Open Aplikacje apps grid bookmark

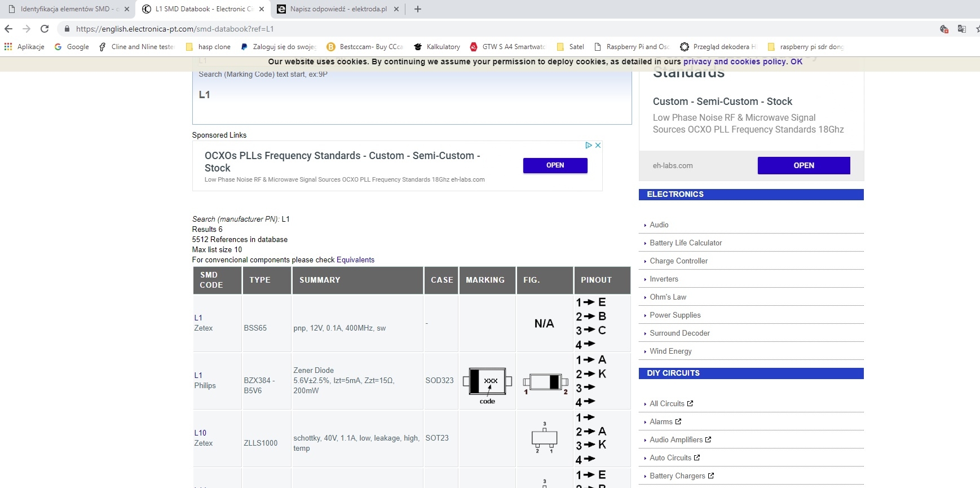[x=24, y=47]
